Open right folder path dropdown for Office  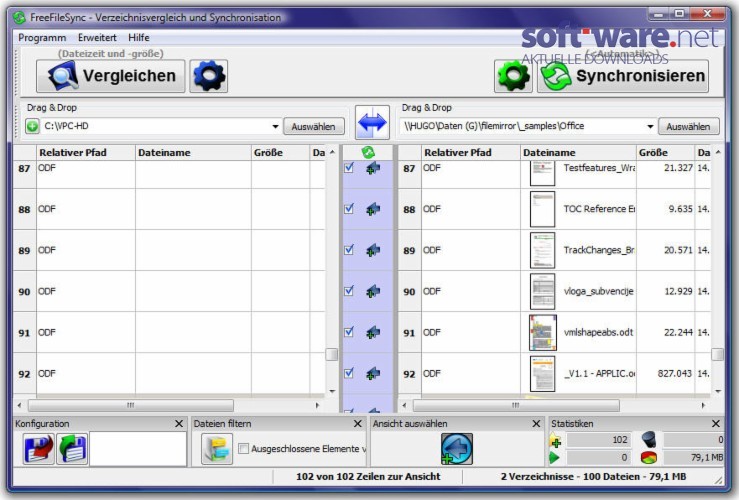(x=650, y=126)
